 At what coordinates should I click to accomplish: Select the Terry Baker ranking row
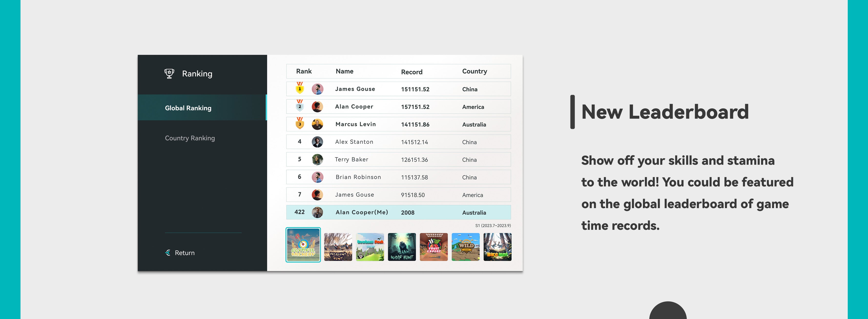tap(398, 159)
